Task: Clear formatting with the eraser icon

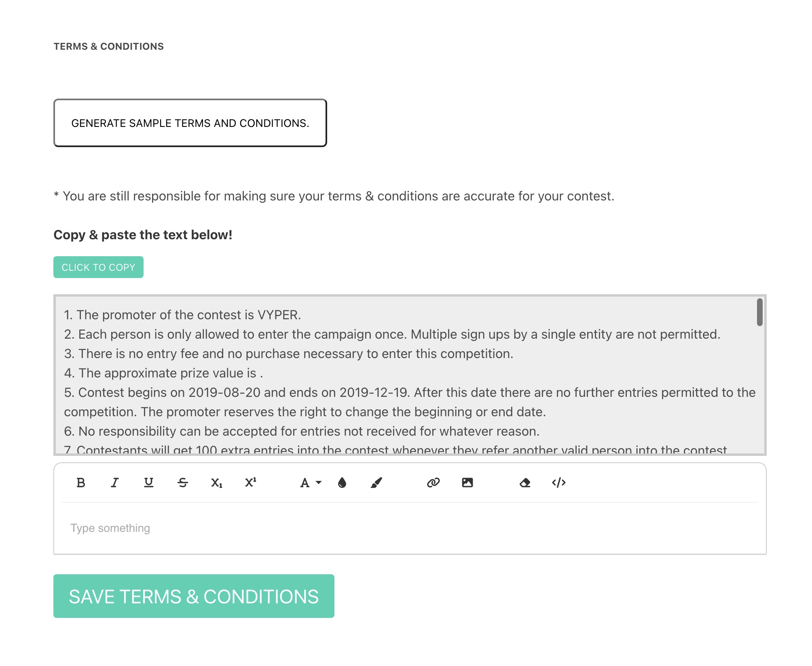Action: (x=525, y=483)
